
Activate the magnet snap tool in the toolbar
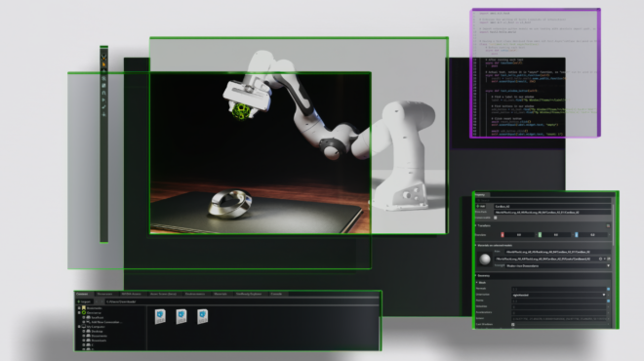(103, 93)
